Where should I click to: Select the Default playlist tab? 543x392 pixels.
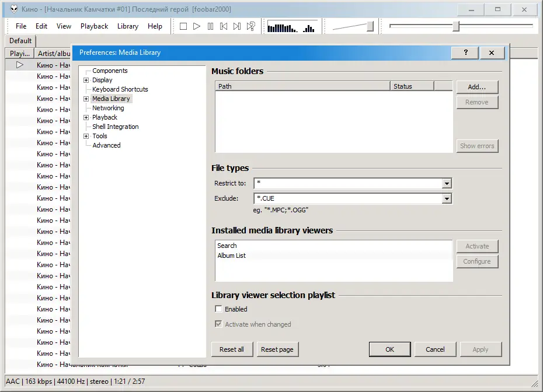coord(20,41)
